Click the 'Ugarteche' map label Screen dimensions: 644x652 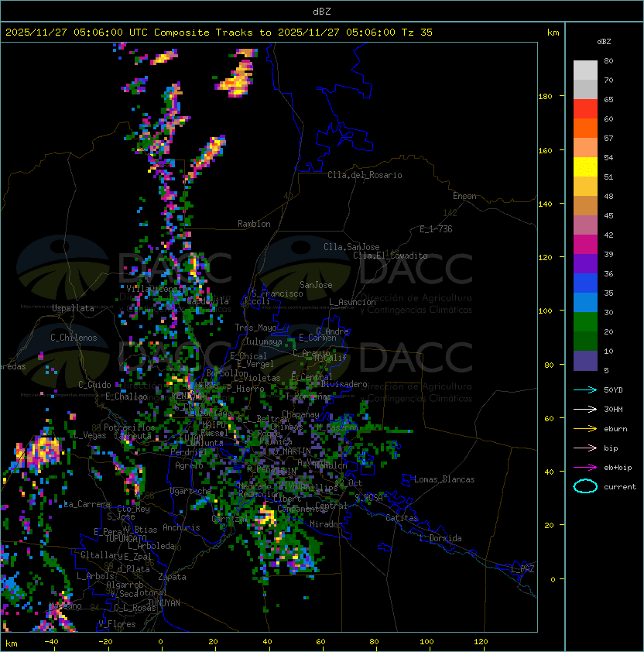click(x=191, y=491)
